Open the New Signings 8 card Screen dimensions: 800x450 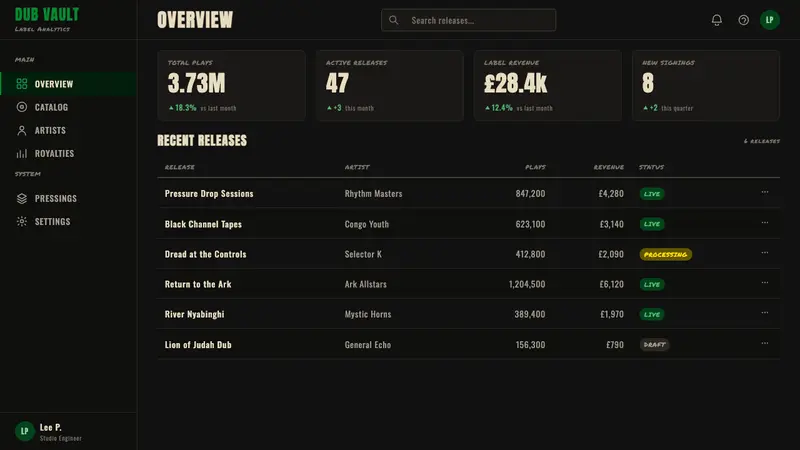[706, 85]
